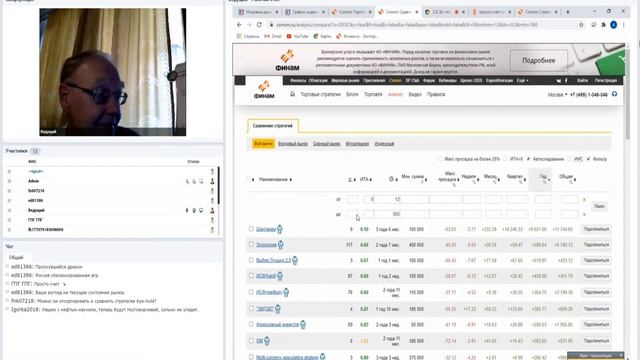Open the browser profile avatar
Screen dimensions: 640x360
coord(613,25)
